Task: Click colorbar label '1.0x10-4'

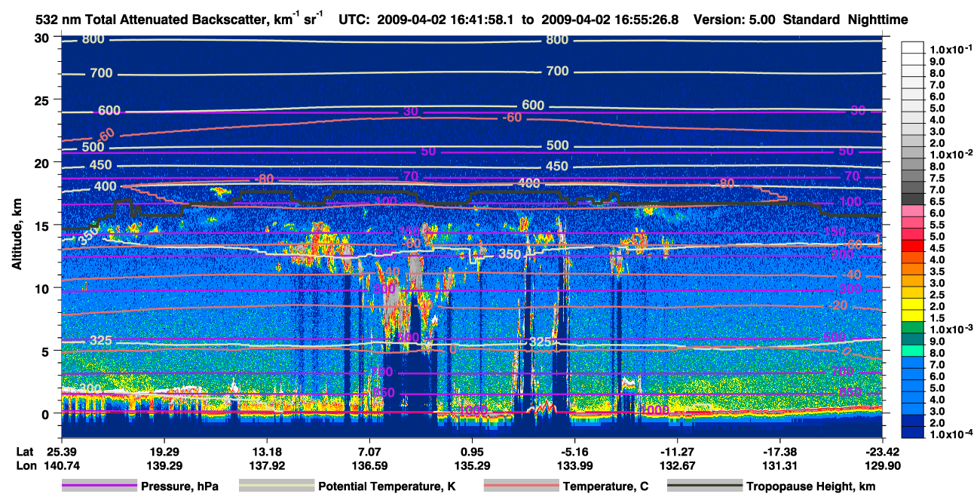Action: [951, 434]
